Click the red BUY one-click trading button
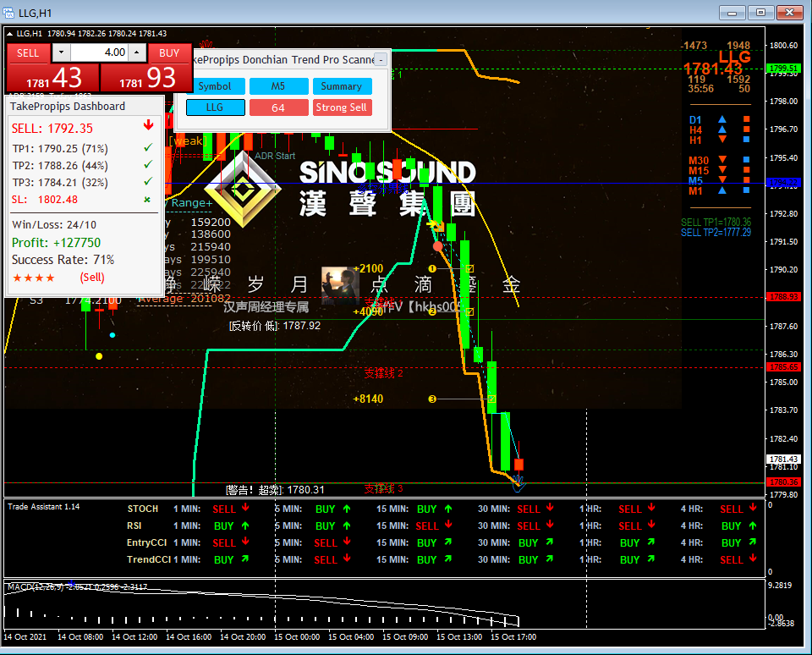The width and height of the screenshot is (812, 655). pyautogui.click(x=169, y=52)
